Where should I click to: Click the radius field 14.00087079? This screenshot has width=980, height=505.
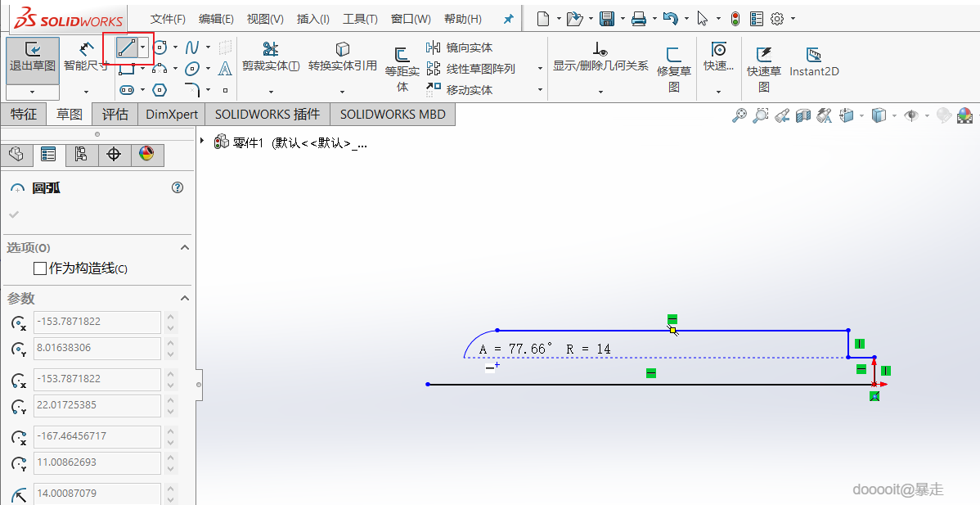tap(97, 493)
